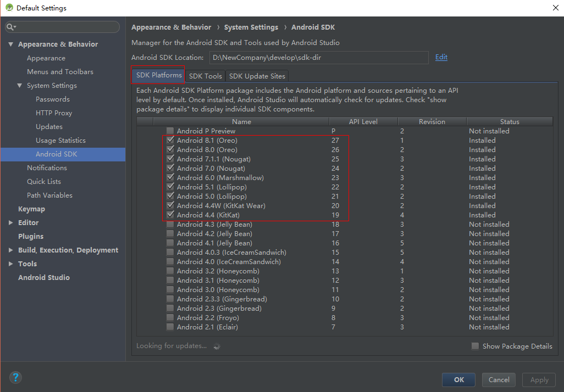Click the Edit link for SDK location
The width and height of the screenshot is (564, 392).
click(x=441, y=57)
